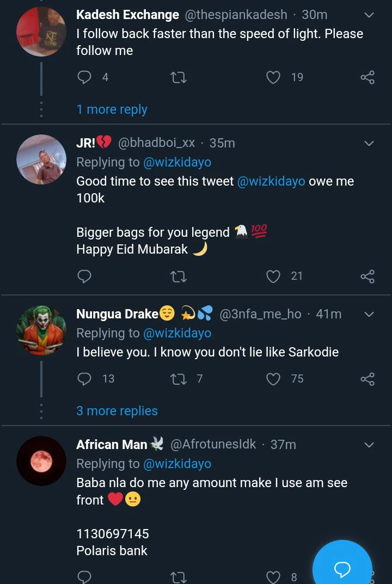The width and height of the screenshot is (392, 584).
Task: Open options chevron on JR!'s tweet
Action: pos(369,144)
